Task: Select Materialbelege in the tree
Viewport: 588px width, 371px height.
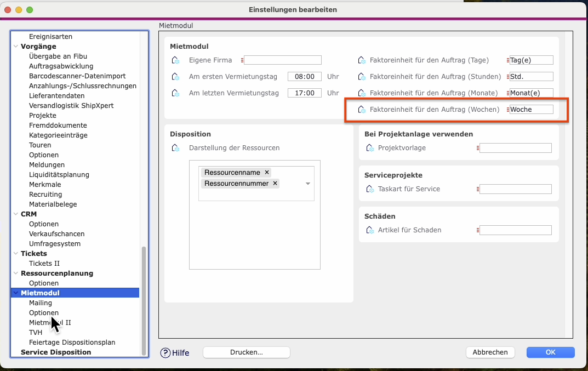Action: coord(53,204)
